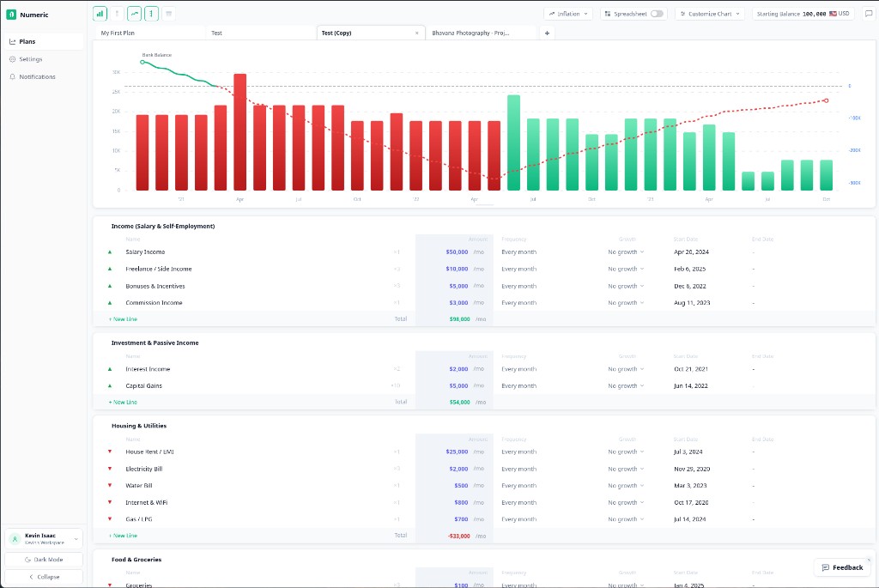Switch to Dark Mode
Image resolution: width=879 pixels, height=588 pixels.
click(x=44, y=559)
